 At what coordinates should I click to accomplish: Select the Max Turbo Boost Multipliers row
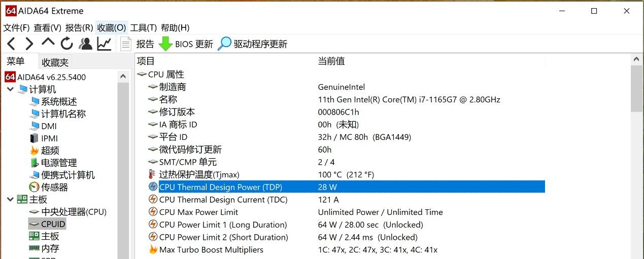point(340,249)
